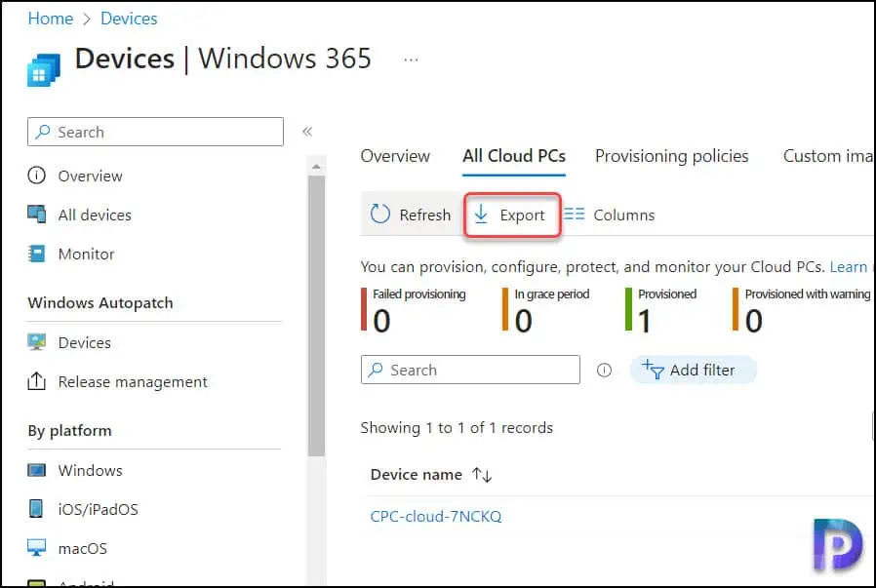Switch to the Overview tab

tap(395, 156)
